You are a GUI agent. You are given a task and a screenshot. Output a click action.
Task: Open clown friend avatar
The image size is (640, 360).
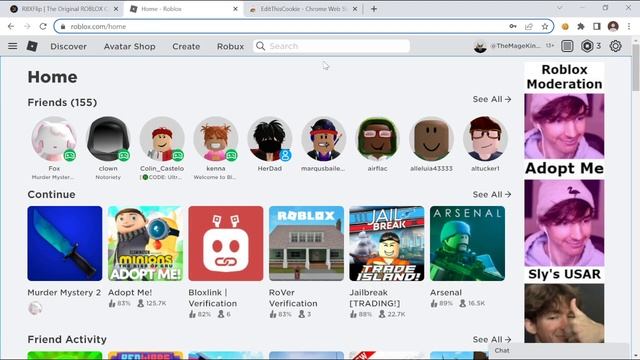point(108,139)
